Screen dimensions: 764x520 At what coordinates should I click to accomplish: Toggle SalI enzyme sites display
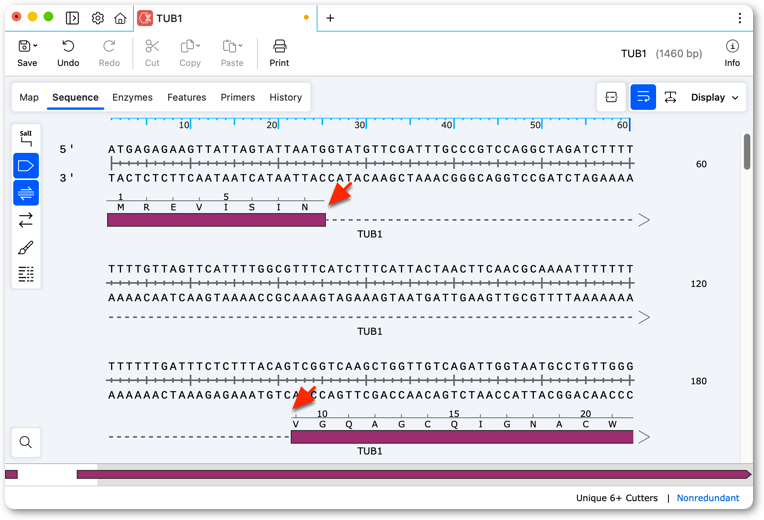coord(26,138)
